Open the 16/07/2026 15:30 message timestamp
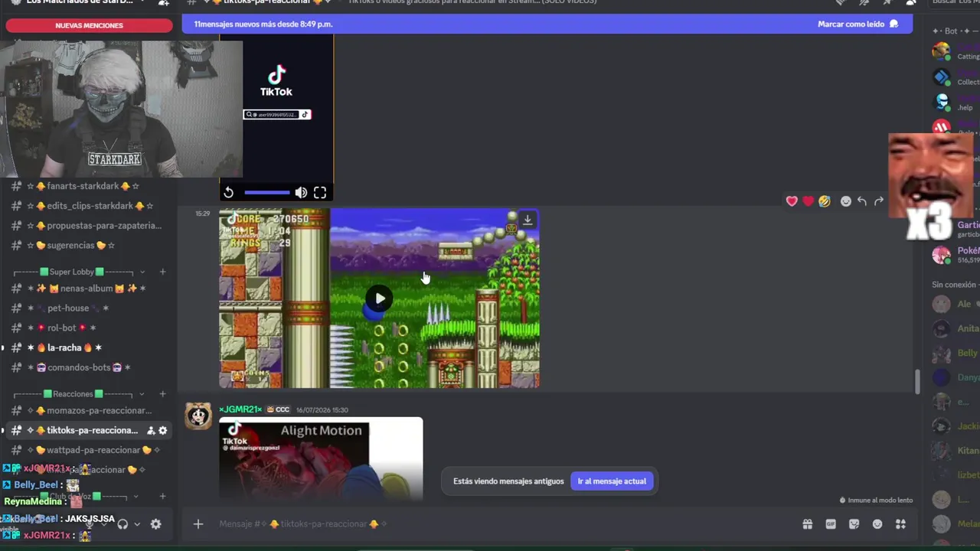This screenshot has height=551, width=980. 322,410
